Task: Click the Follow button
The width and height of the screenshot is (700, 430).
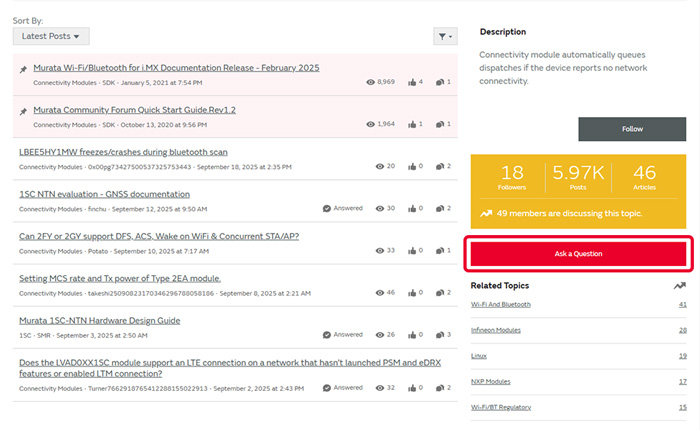Action: (632, 129)
